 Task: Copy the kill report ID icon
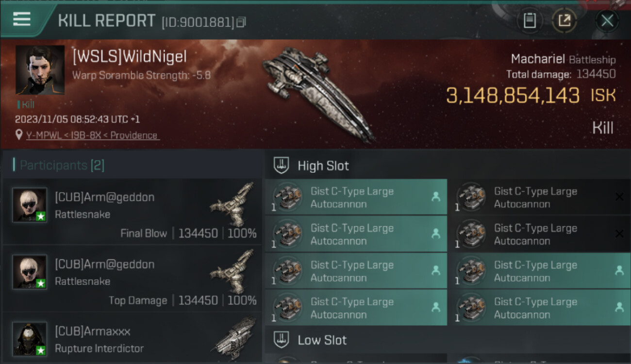(x=241, y=22)
